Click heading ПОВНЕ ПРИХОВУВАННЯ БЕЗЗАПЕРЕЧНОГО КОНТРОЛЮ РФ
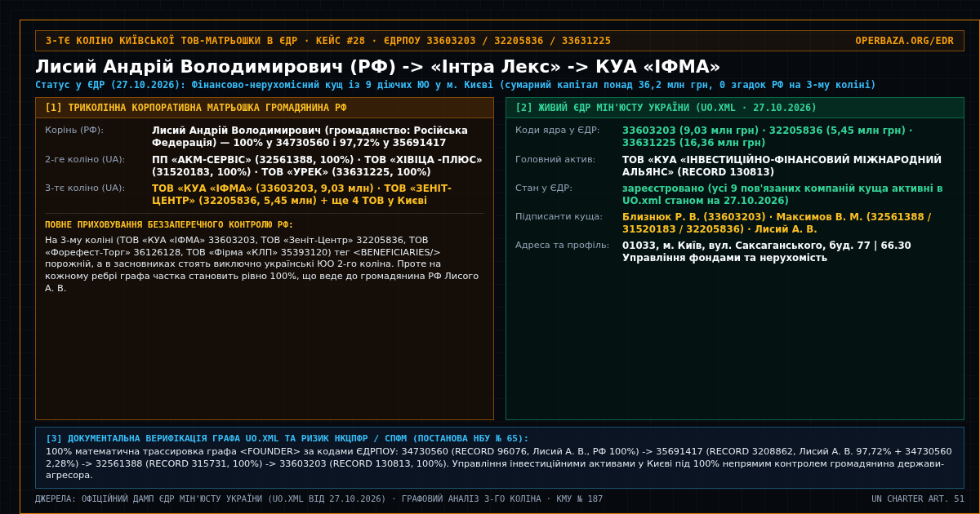980x514 pixels. [169, 225]
